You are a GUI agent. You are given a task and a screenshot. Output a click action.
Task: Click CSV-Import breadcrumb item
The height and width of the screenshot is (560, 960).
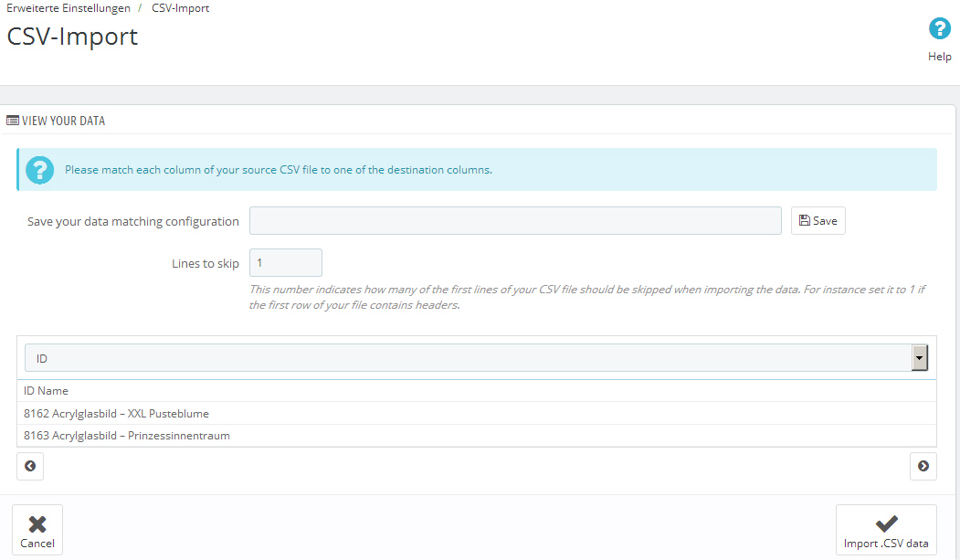click(181, 8)
